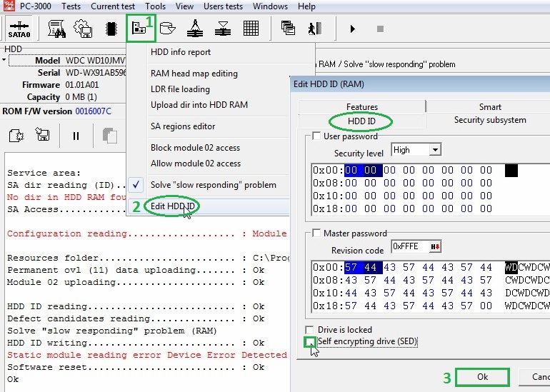Image resolution: width=550 pixels, height=392 pixels.
Task: Open the Current test menu
Action: click(113, 6)
